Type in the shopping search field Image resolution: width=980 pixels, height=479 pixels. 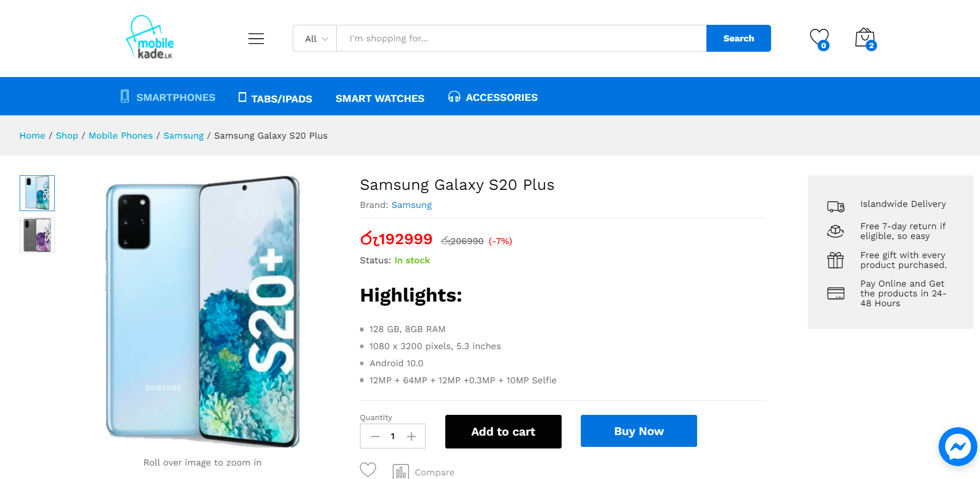click(x=521, y=38)
